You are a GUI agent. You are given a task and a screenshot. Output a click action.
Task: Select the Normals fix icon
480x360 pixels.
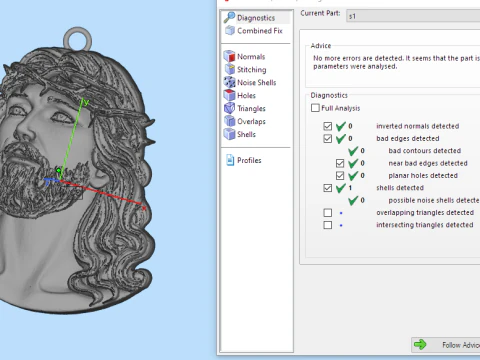(x=229, y=56)
